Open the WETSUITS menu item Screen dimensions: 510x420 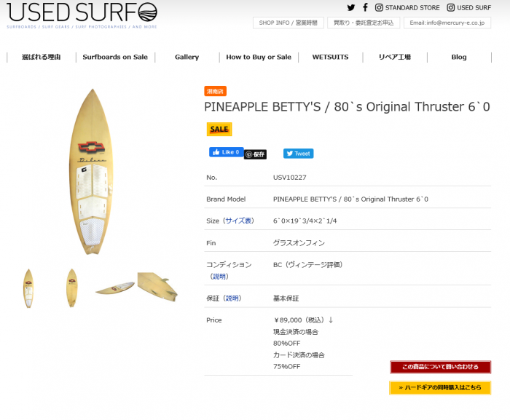[x=330, y=57]
